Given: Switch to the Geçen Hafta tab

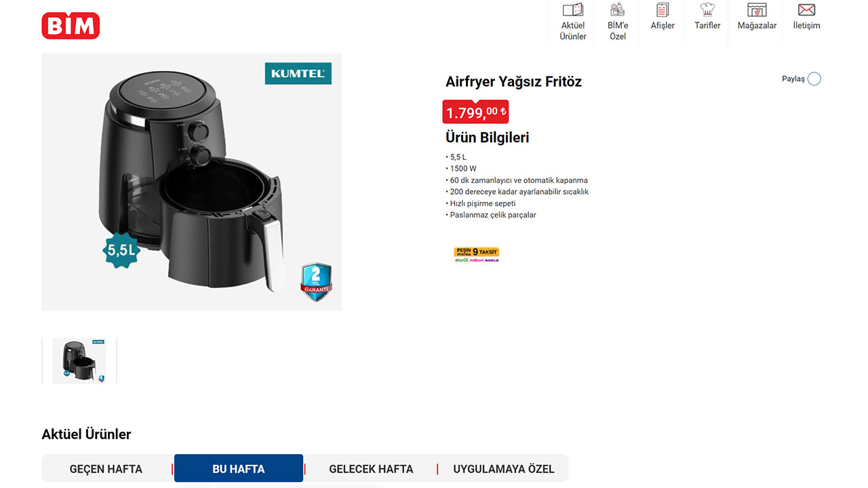Looking at the screenshot, I should [x=106, y=469].
